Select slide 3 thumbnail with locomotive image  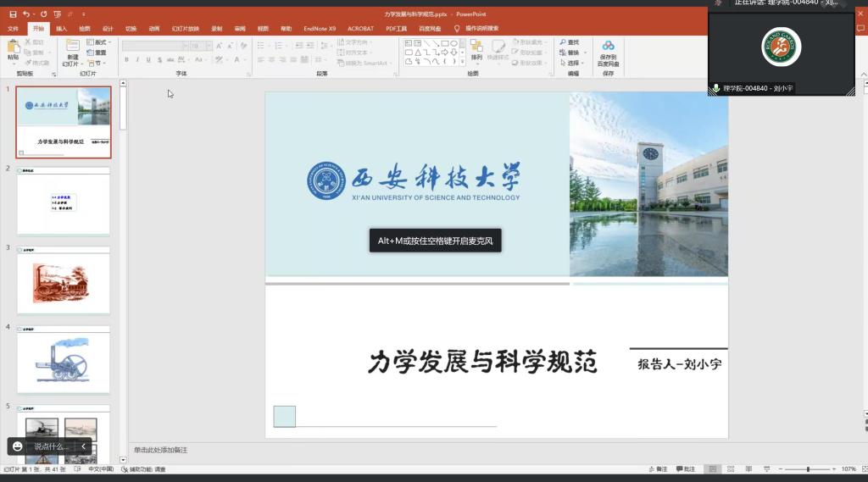pyautogui.click(x=64, y=280)
